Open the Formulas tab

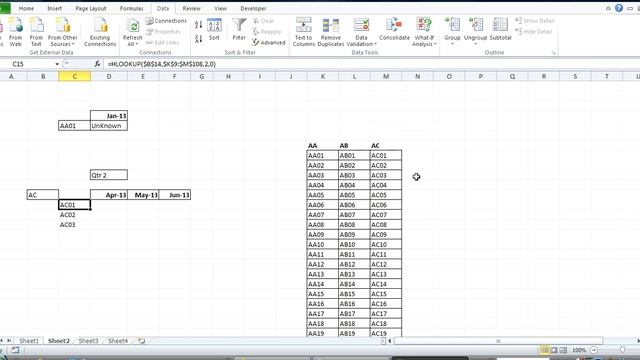tap(131, 8)
